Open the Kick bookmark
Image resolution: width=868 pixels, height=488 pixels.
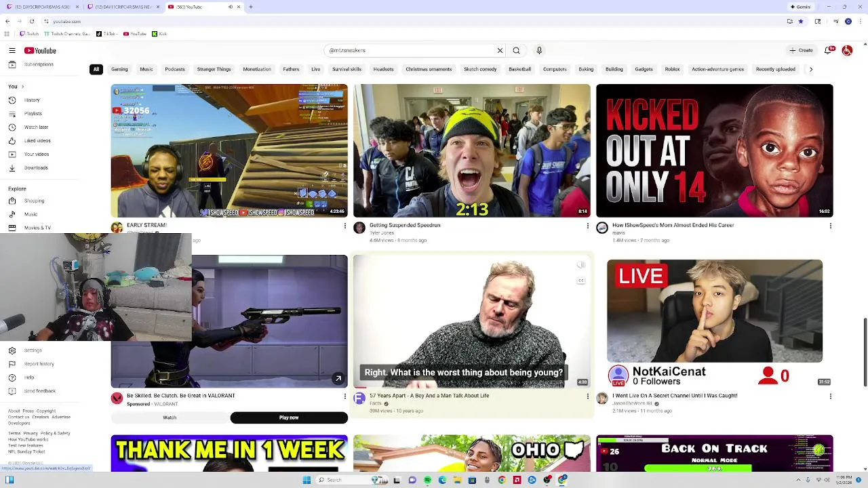point(159,34)
